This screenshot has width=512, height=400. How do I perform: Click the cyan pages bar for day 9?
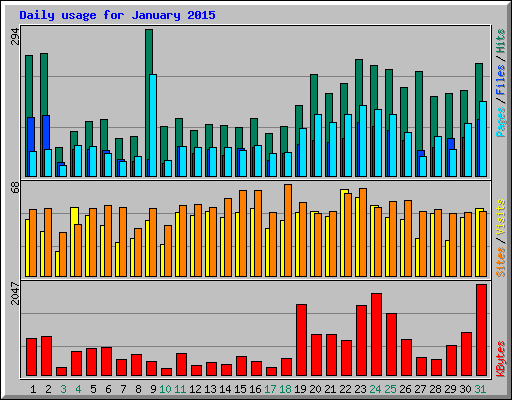coord(153,125)
